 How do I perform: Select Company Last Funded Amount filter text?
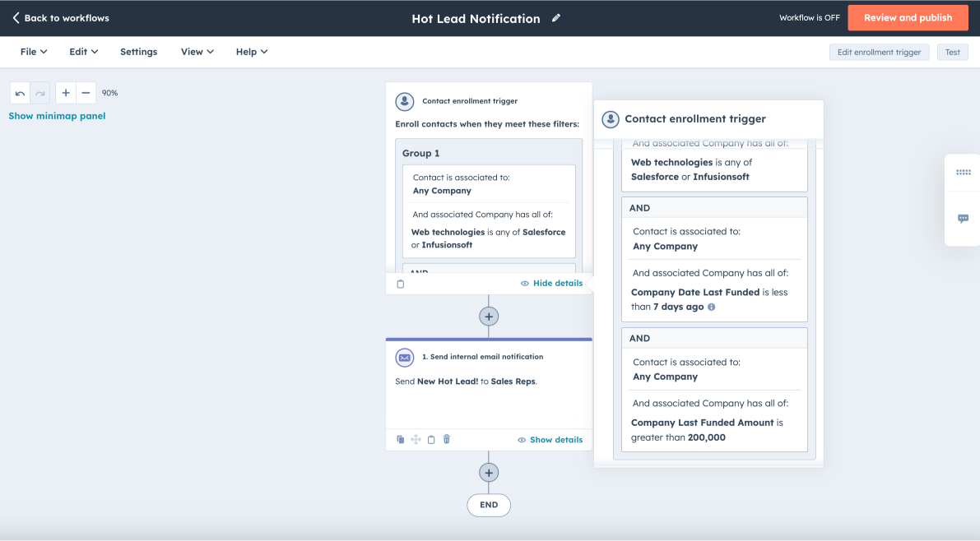702,423
